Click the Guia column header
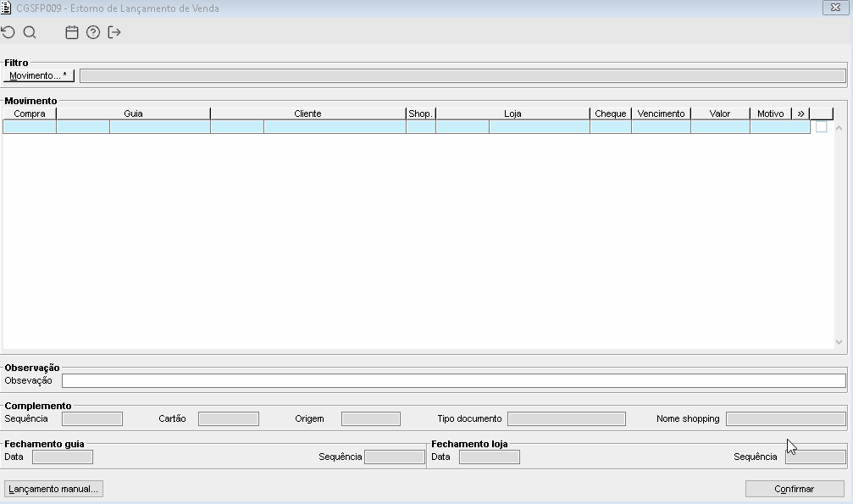Screen dimensions: 853x504 133,114
